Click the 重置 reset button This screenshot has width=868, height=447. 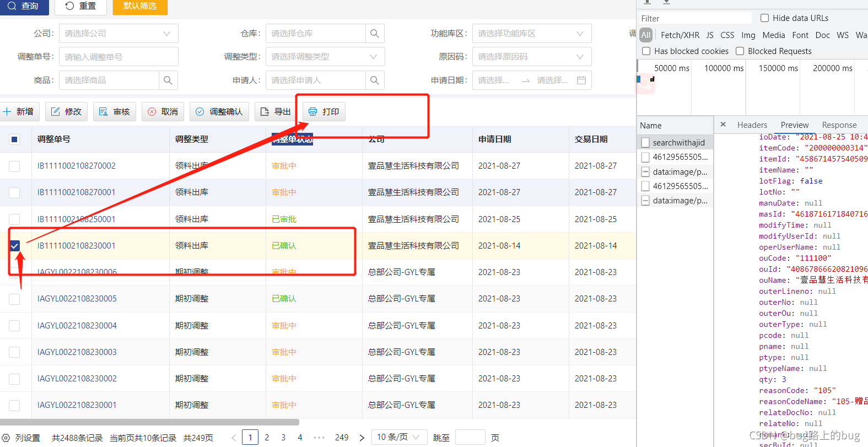click(x=80, y=6)
